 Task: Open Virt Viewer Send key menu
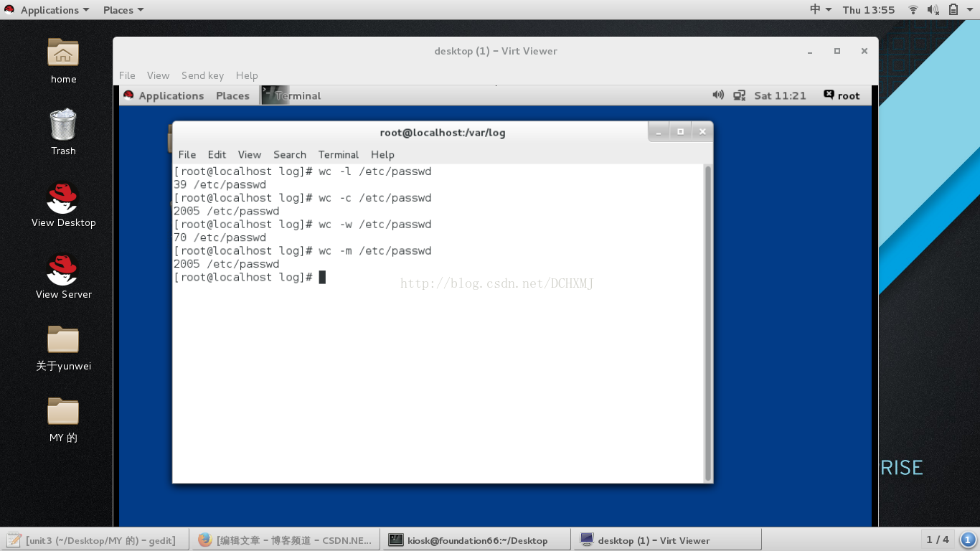(x=202, y=75)
